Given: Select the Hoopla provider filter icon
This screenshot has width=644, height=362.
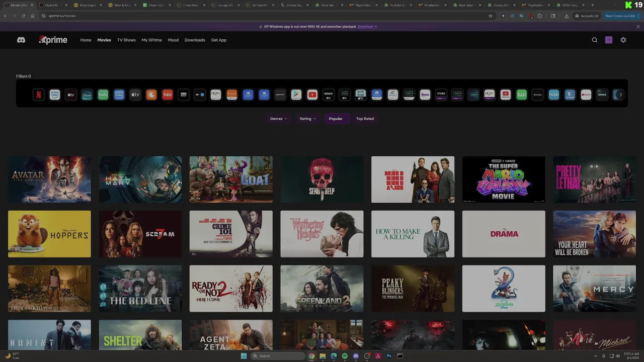Looking at the screenshot, I should pyautogui.click(x=554, y=95).
